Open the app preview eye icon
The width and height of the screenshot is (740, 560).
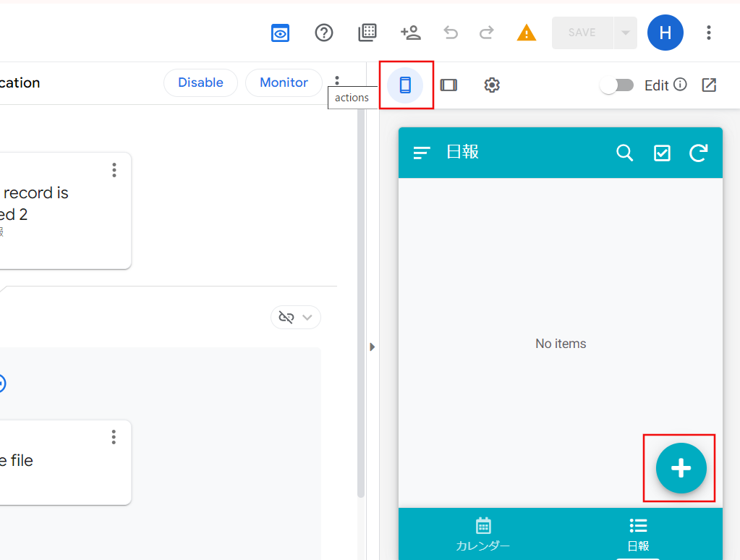click(x=280, y=33)
